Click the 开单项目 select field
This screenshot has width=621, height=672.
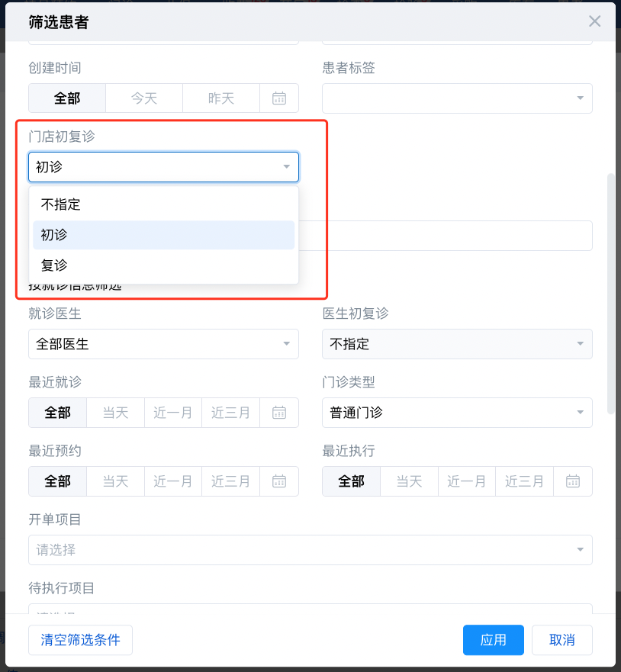[x=310, y=550]
